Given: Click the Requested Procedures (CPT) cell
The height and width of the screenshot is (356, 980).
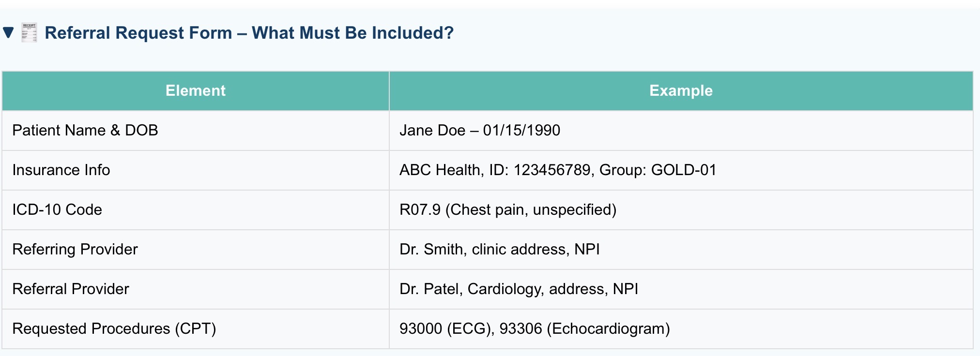Looking at the screenshot, I should (196, 329).
